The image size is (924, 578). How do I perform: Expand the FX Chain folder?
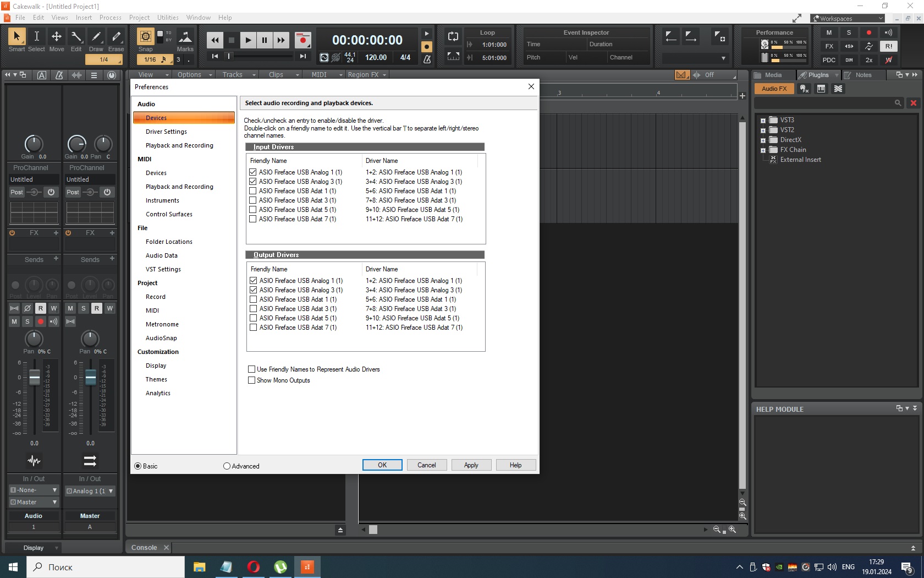point(763,150)
